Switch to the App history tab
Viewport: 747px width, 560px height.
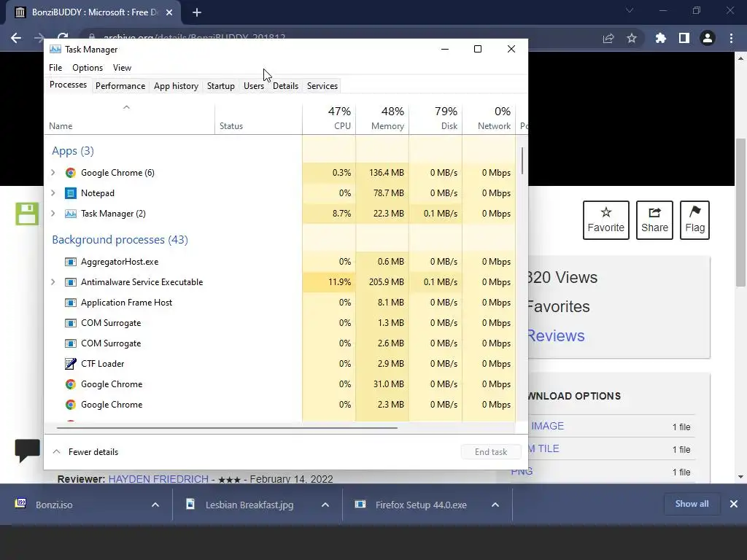pyautogui.click(x=176, y=86)
